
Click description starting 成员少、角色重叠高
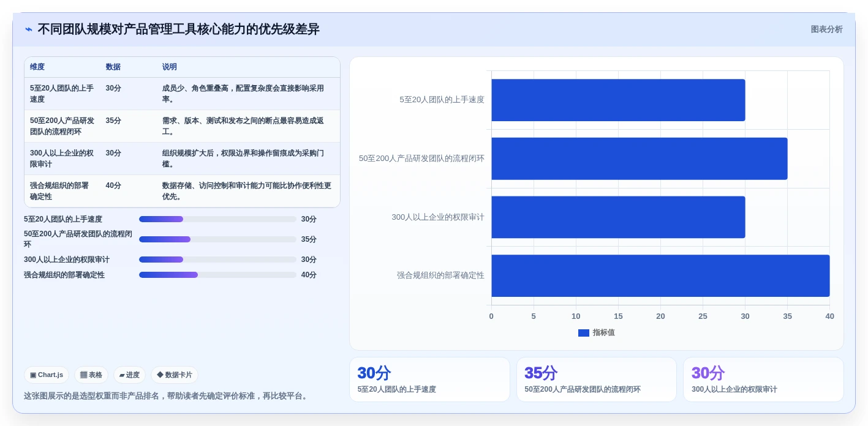(x=243, y=94)
